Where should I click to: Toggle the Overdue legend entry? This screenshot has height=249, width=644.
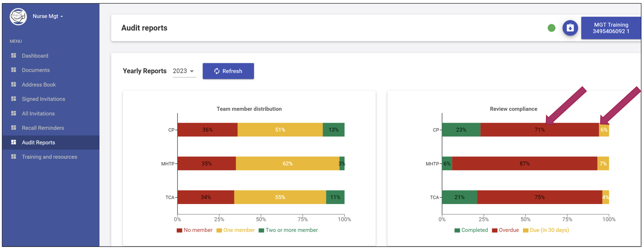(x=505, y=230)
